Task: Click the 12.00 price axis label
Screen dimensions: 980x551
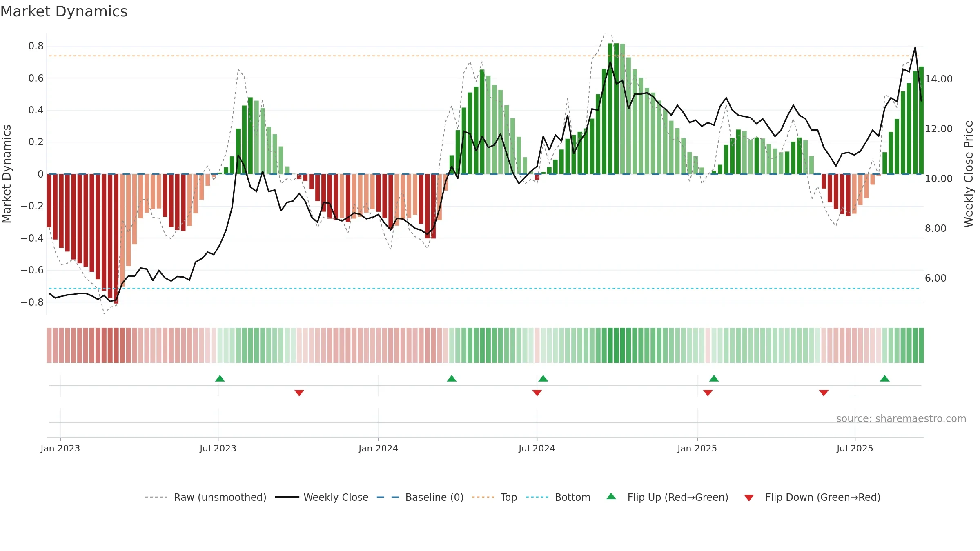Action: coord(939,129)
